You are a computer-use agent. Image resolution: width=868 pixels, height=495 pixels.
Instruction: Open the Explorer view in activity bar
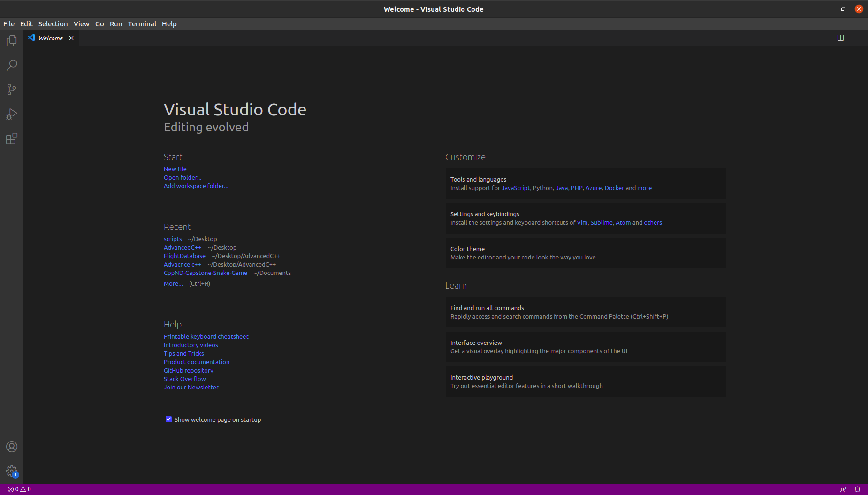click(12, 41)
